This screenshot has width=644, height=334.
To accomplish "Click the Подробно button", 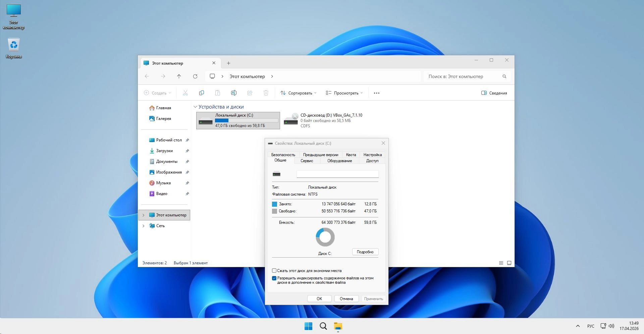I will [x=365, y=252].
